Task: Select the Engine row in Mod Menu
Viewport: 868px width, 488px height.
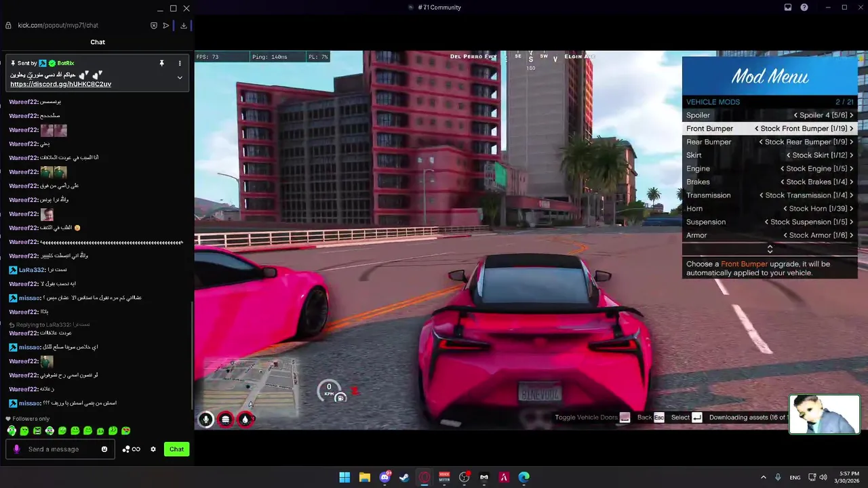Action: coord(770,169)
